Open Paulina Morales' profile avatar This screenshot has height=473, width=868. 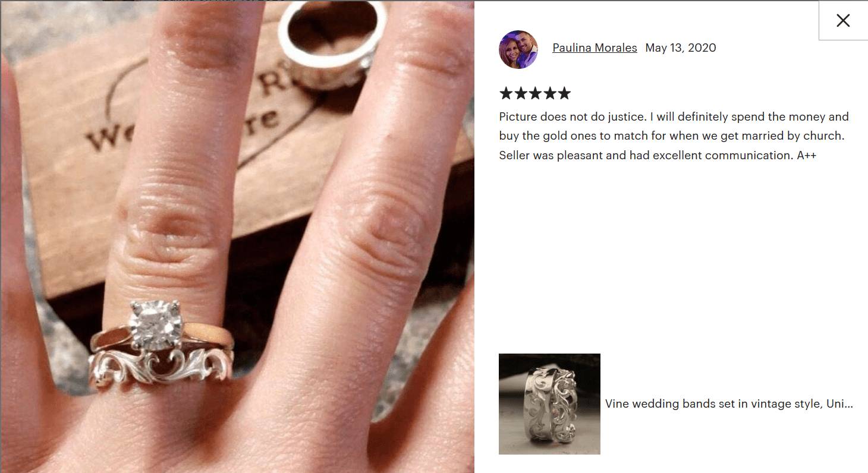(518, 49)
